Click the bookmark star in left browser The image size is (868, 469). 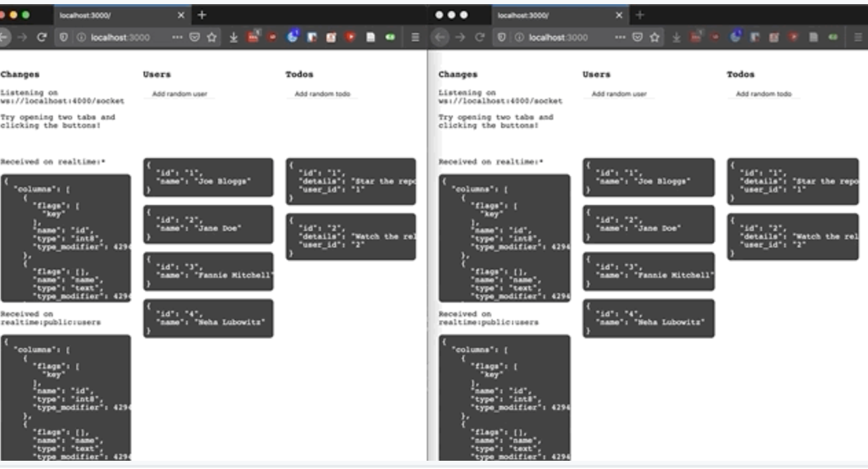[x=212, y=38]
